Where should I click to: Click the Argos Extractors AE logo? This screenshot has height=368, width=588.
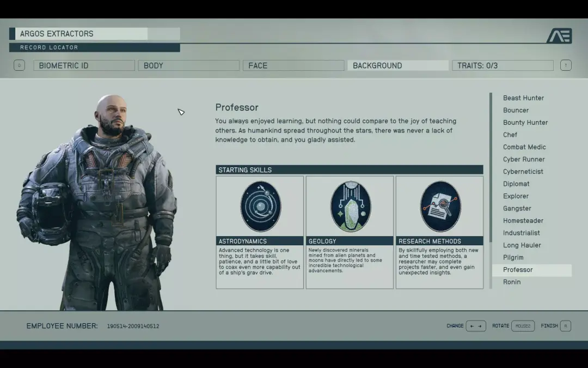coord(559,35)
